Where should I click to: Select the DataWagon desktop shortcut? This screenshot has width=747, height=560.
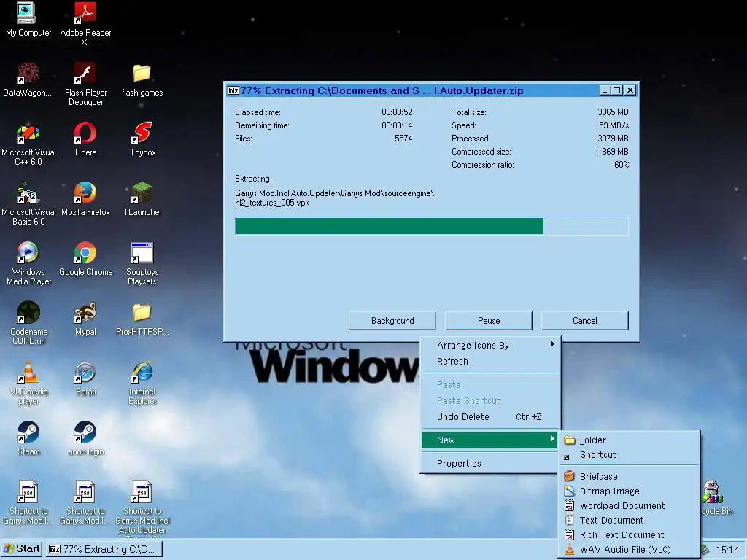(28, 79)
